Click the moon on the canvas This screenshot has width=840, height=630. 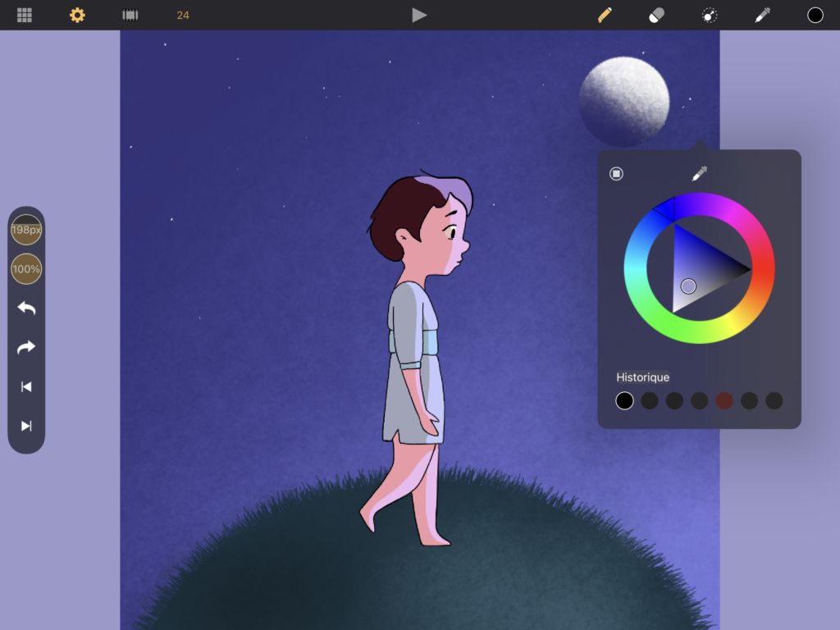pos(624,101)
